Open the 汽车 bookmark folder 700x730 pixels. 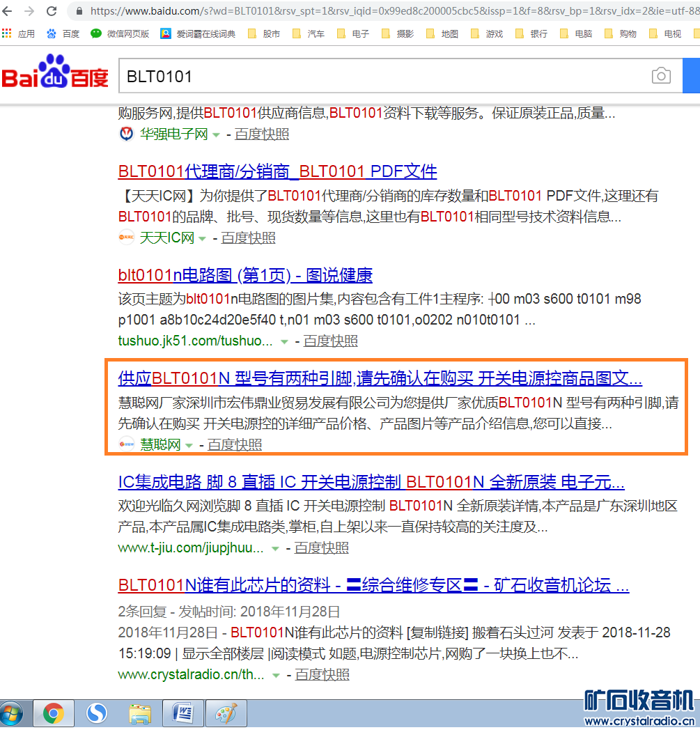coord(308,33)
